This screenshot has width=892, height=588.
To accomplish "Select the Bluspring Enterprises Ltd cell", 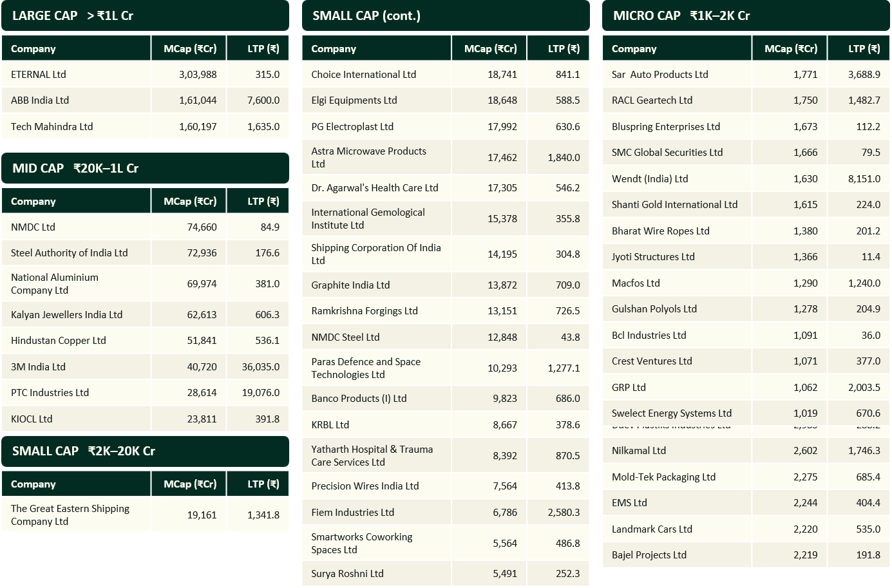I will 677,127.
